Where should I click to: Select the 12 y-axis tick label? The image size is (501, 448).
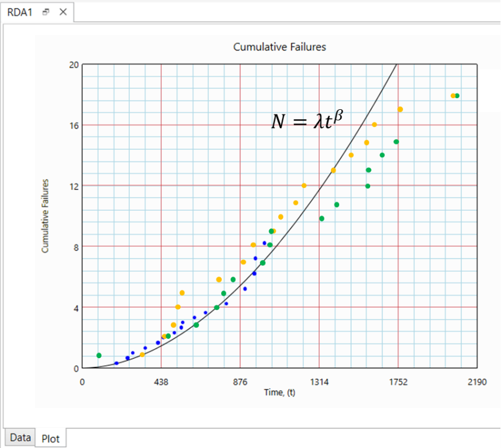pos(74,186)
